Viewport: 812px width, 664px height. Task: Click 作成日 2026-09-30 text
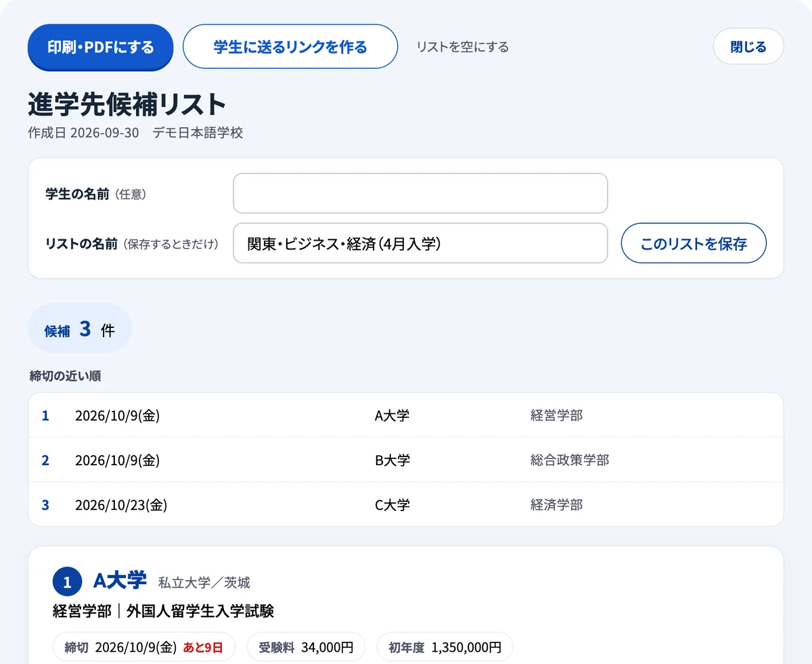point(83,133)
